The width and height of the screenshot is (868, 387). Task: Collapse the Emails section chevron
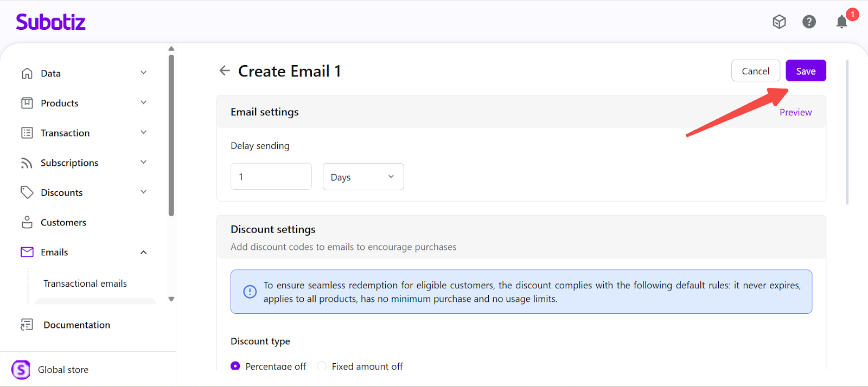143,252
